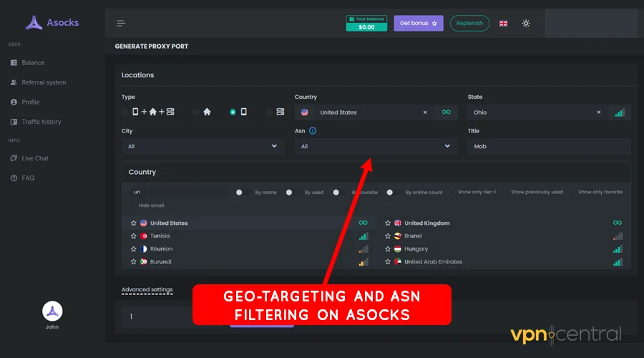
Task: Open the FAQ page
Action: [x=22, y=178]
